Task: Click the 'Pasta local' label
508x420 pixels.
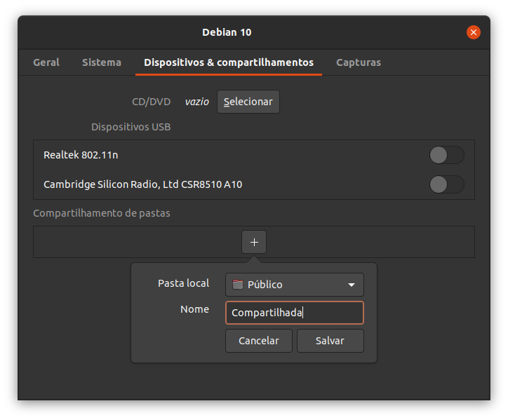Action: coord(183,283)
